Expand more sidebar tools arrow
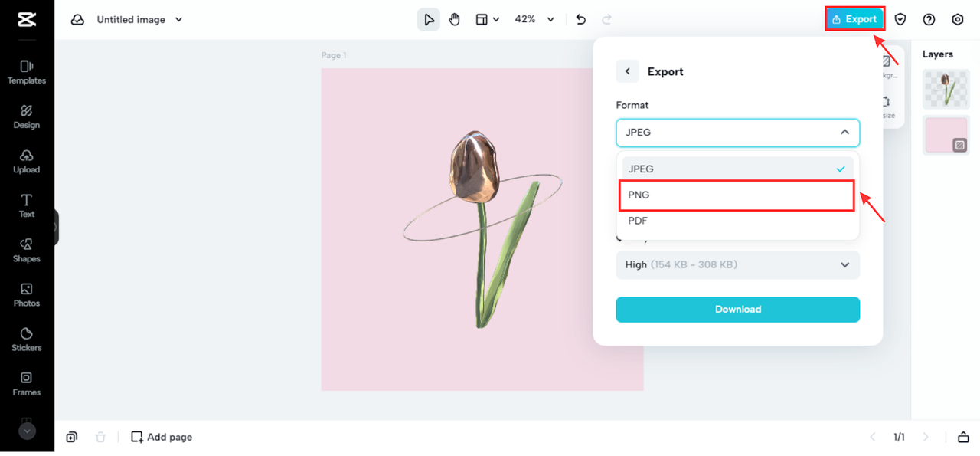The width and height of the screenshot is (980, 456). [x=27, y=431]
